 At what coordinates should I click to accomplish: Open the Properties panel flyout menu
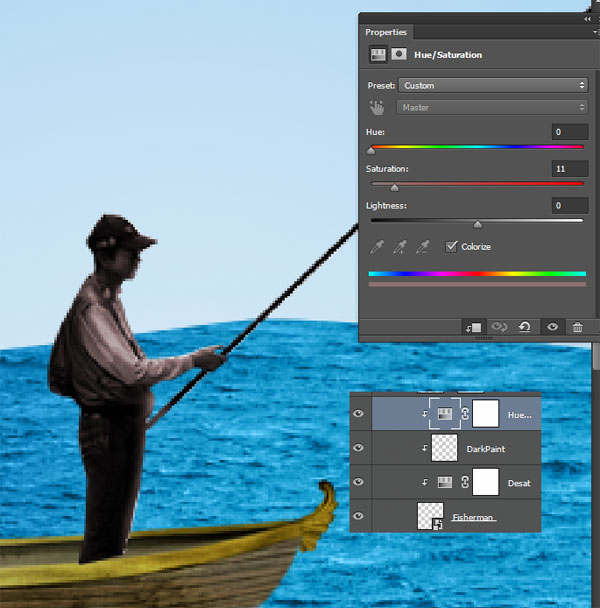pos(596,32)
